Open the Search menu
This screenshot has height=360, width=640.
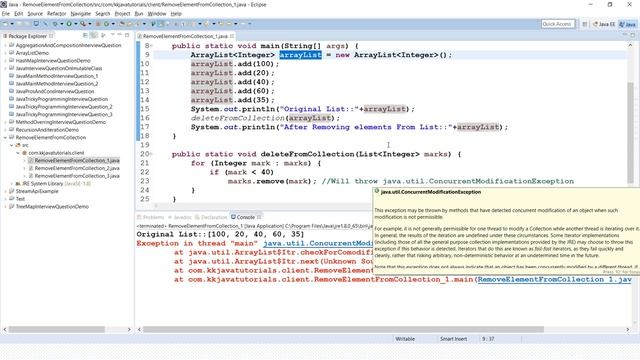102,13
